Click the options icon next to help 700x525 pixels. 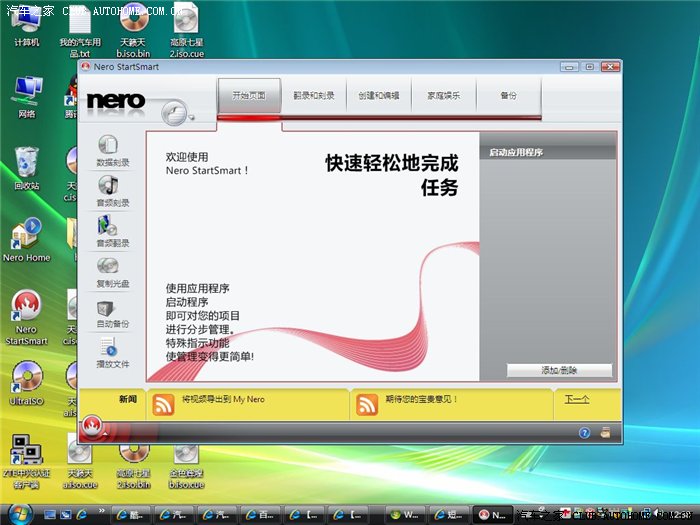point(605,432)
